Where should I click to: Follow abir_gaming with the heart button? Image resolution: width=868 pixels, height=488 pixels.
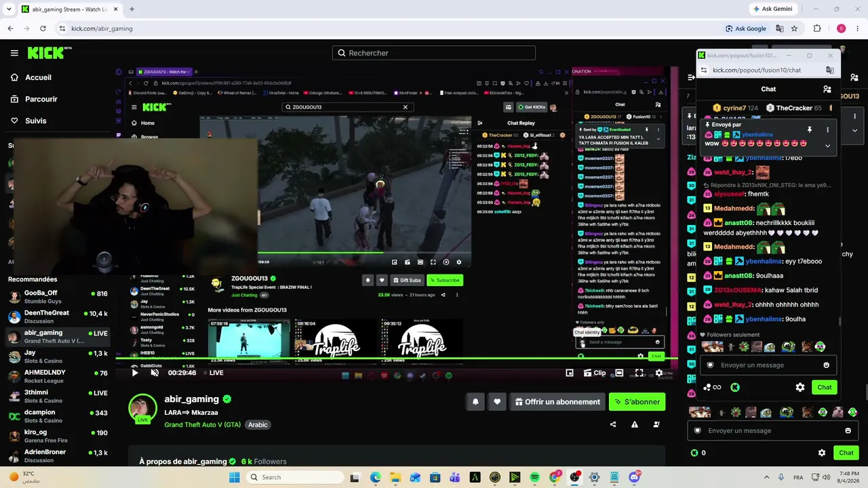497,402
